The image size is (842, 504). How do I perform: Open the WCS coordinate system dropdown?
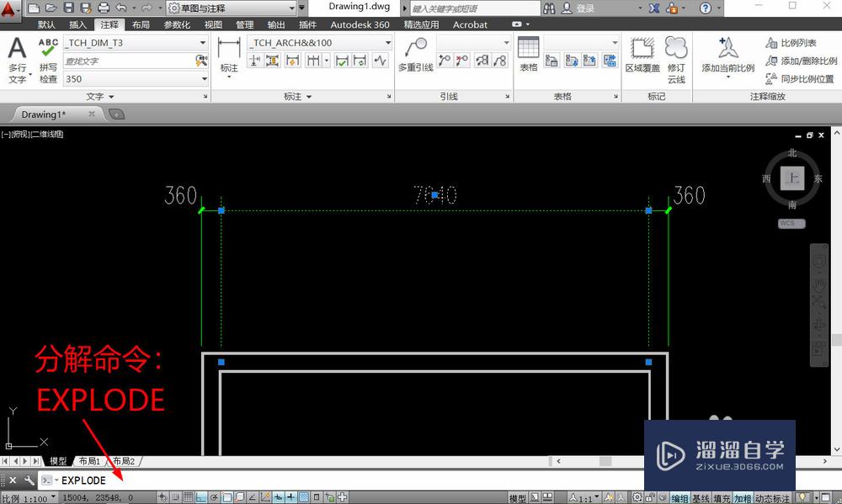click(791, 223)
